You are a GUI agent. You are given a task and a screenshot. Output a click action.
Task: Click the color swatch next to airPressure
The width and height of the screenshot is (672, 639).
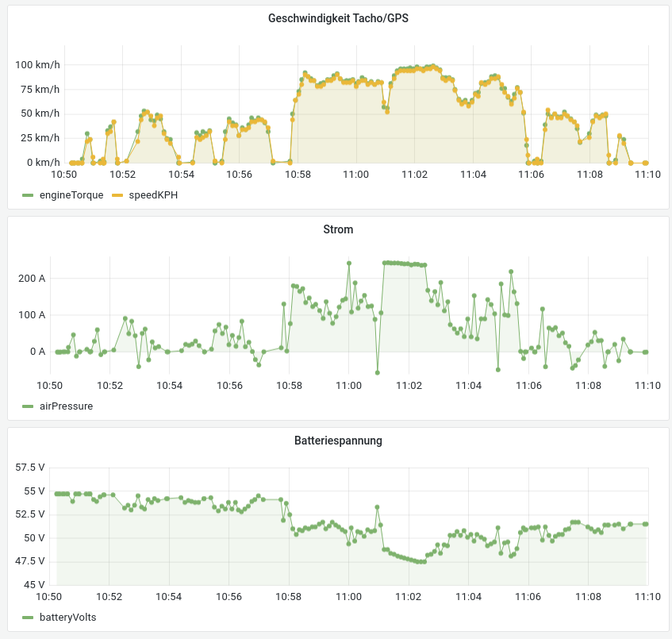tap(28, 406)
